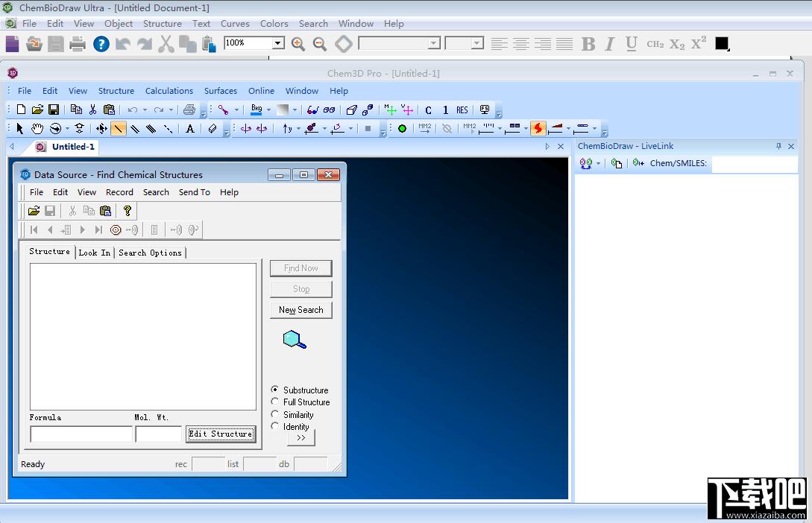Viewport: 812px width, 523px height.
Task: Click the Chem3D print icon
Action: click(x=189, y=110)
